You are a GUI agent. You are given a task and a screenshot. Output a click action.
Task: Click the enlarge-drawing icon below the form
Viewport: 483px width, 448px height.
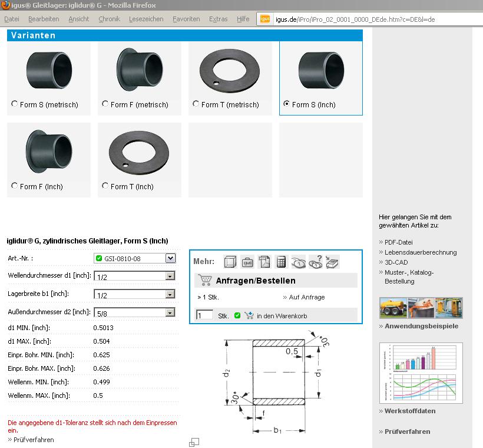(194, 442)
